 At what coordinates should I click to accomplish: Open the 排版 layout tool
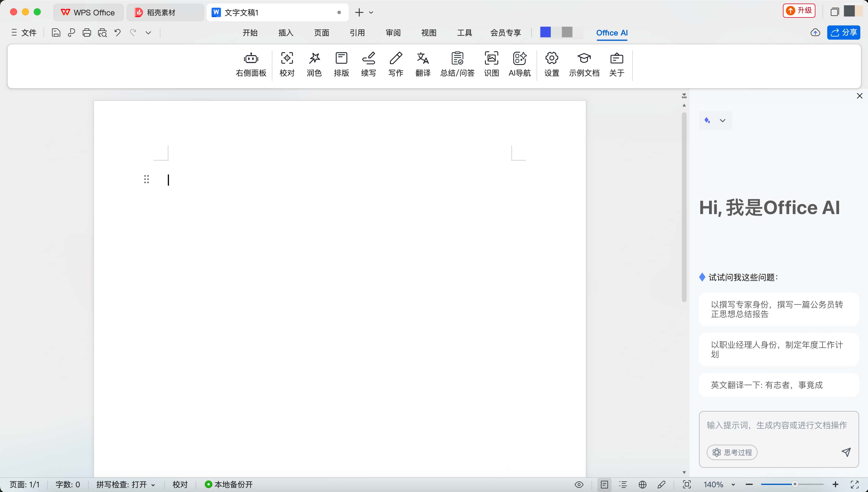[341, 64]
